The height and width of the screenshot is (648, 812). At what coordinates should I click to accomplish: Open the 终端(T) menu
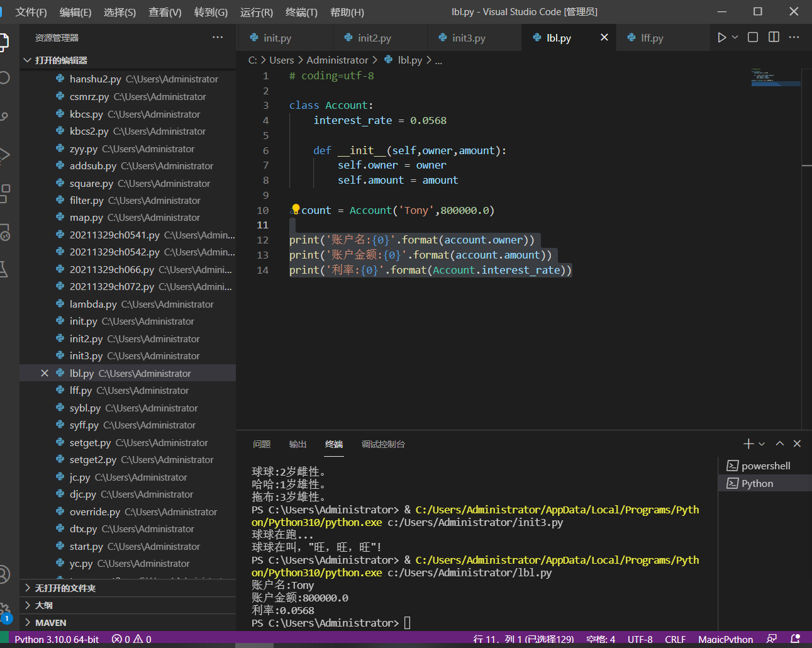(x=301, y=12)
